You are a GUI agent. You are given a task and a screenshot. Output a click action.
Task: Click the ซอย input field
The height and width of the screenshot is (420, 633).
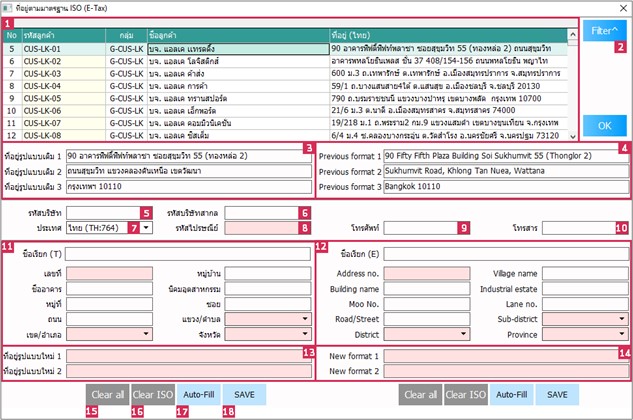pos(268,304)
